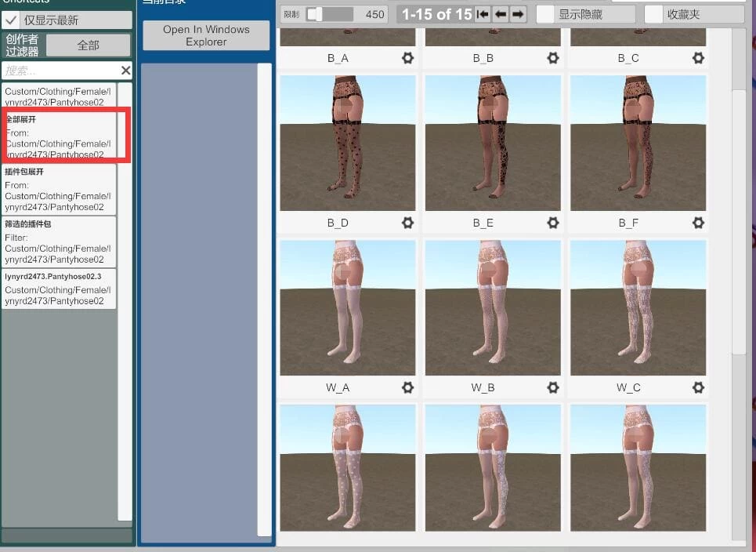Select the 全部展开 expand-all shortcut

click(x=59, y=137)
